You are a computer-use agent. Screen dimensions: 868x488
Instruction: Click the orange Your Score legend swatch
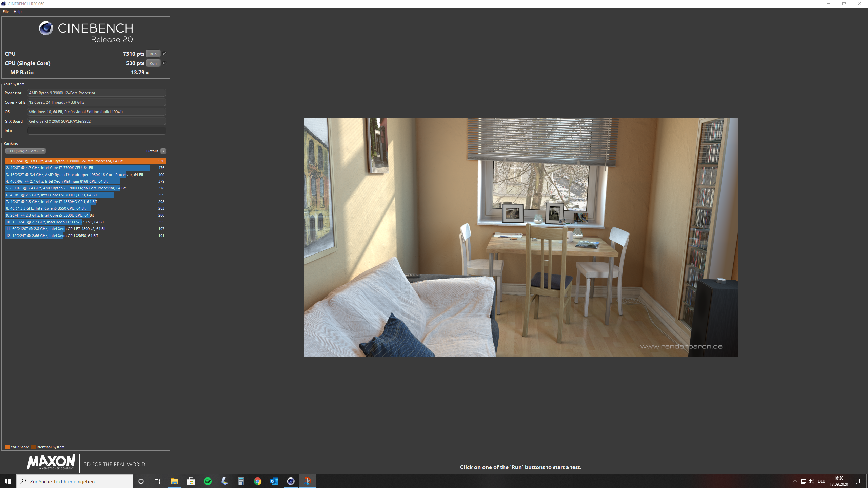click(x=6, y=447)
